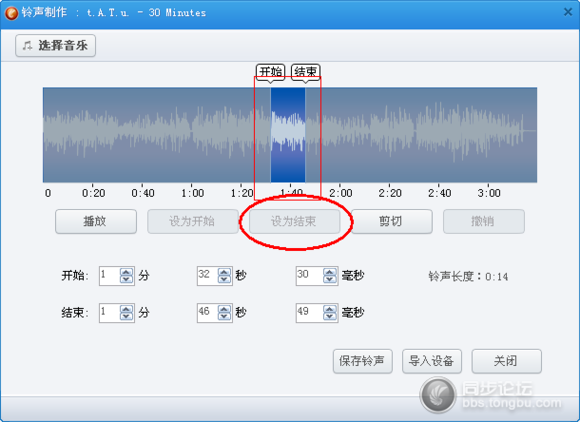Click the 结束 end marker on waveform
The image size is (580, 422).
[306, 71]
